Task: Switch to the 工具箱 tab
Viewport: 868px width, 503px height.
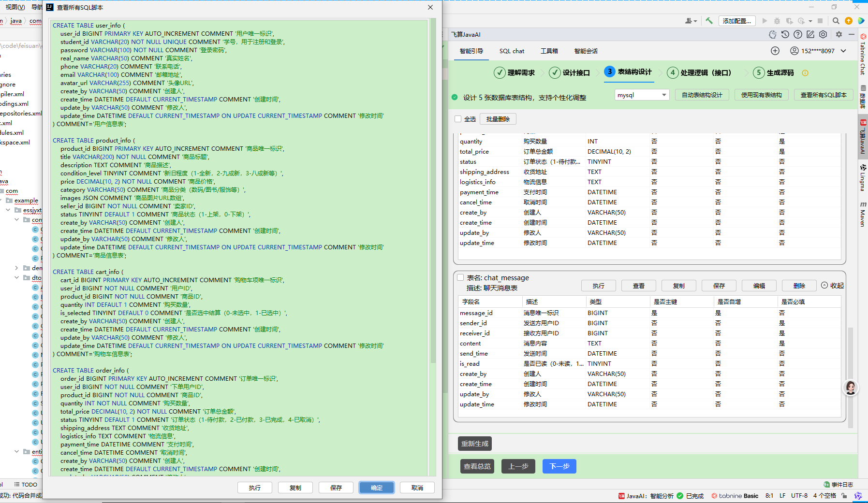Action: [549, 51]
